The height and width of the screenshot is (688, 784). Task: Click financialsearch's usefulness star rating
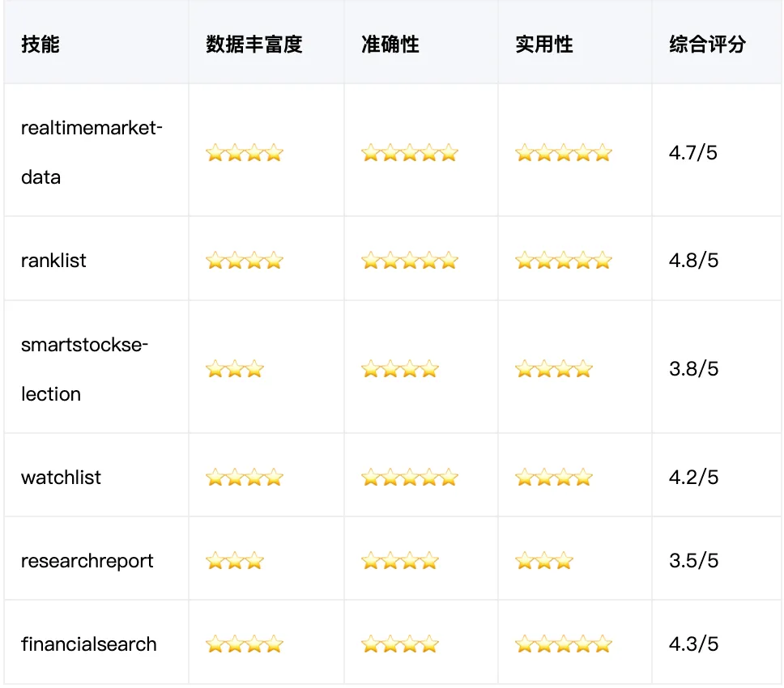(x=564, y=644)
